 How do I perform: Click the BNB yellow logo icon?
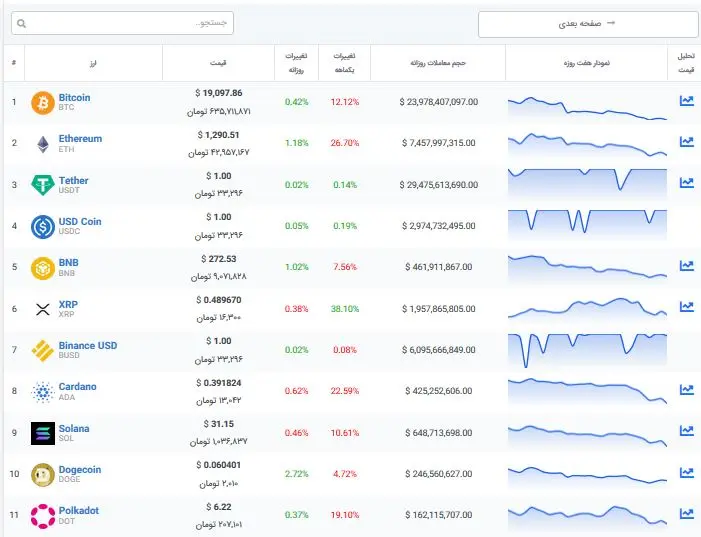(43, 268)
